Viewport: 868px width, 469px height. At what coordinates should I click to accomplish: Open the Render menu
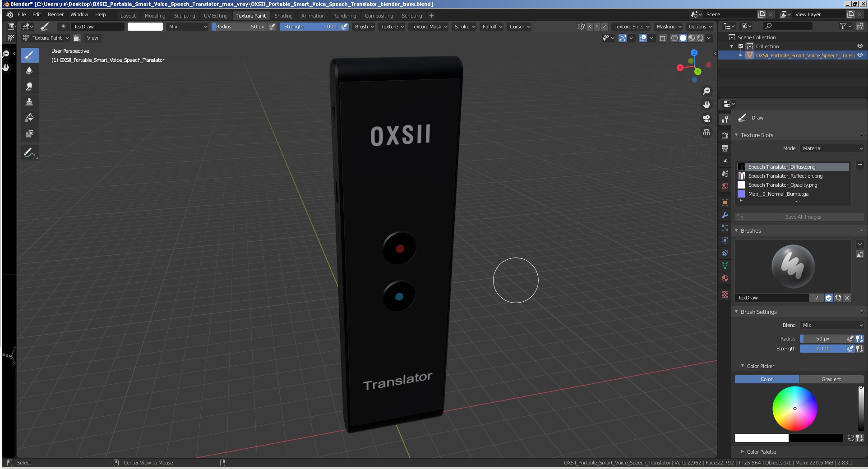tap(56, 14)
